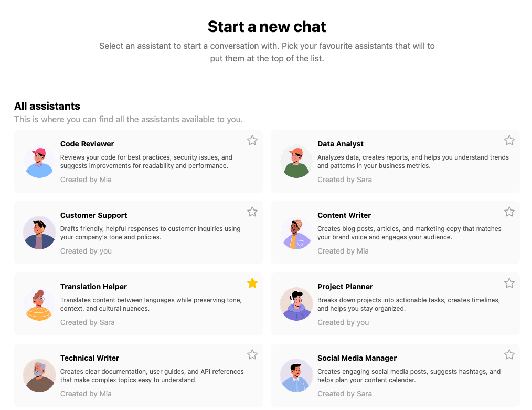Image resolution: width=532 pixels, height=410 pixels.
Task: Click the Data Analyst avatar icon
Action: 296,162
